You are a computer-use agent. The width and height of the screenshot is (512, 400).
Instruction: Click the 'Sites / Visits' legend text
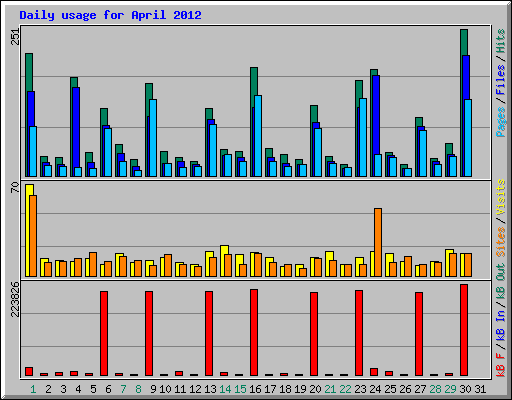click(x=500, y=218)
